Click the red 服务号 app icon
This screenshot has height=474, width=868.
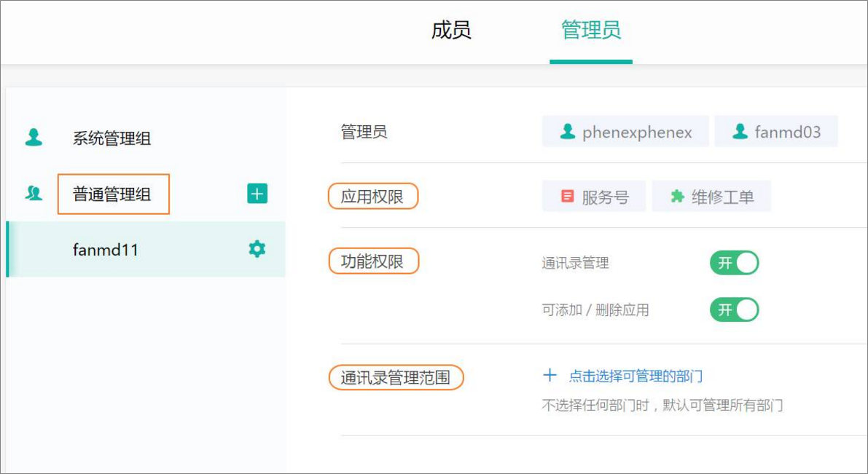click(x=567, y=197)
